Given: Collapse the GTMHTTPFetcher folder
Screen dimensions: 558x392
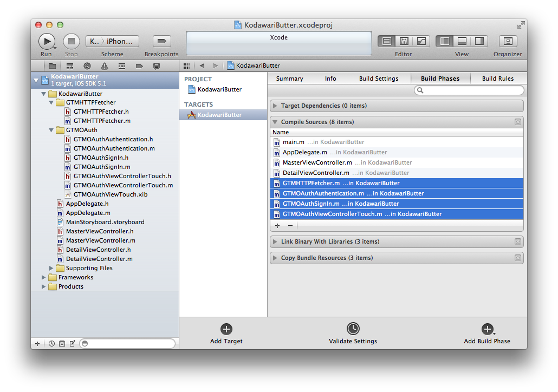Looking at the screenshot, I should [x=51, y=102].
